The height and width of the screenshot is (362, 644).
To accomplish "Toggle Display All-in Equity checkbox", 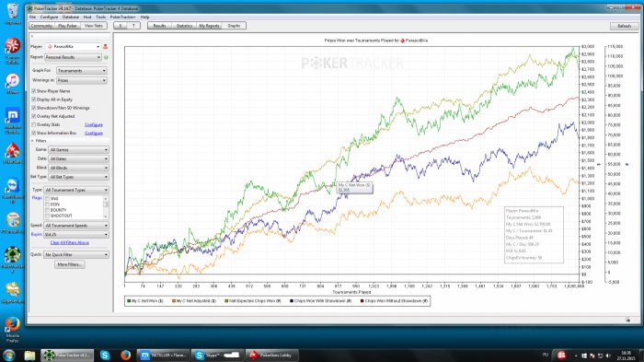I will 34,99.
